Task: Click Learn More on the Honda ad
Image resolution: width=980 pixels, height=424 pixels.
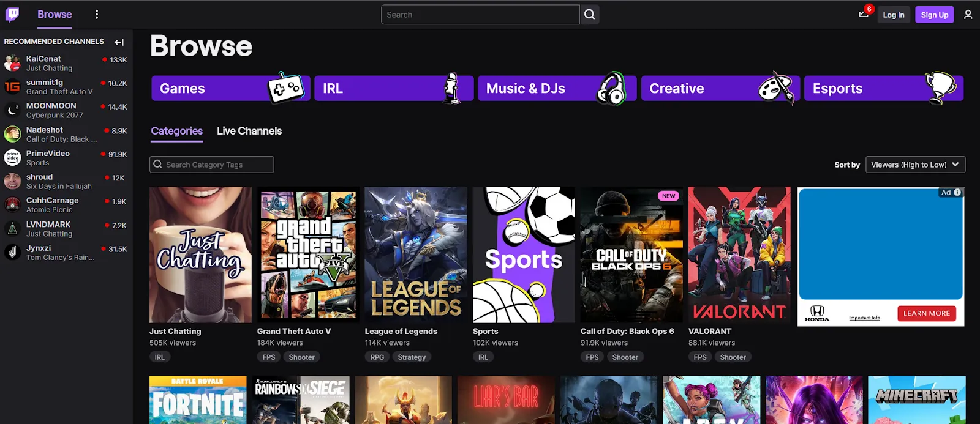Action: (x=926, y=313)
